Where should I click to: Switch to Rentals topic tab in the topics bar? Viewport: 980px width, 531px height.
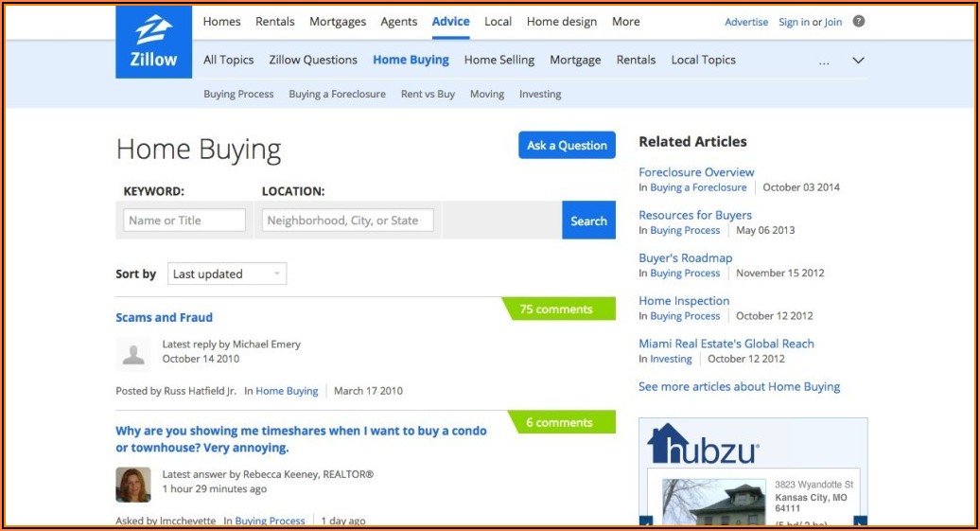[636, 60]
